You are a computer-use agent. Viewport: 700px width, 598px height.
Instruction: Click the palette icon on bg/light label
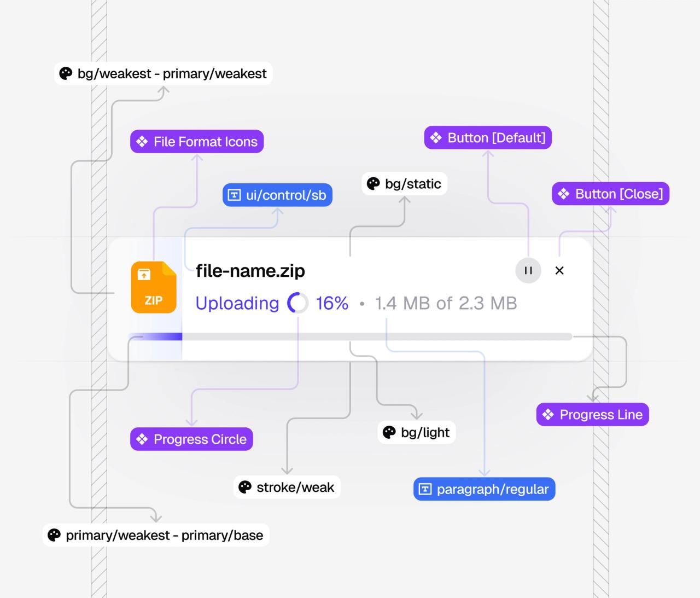tap(389, 432)
